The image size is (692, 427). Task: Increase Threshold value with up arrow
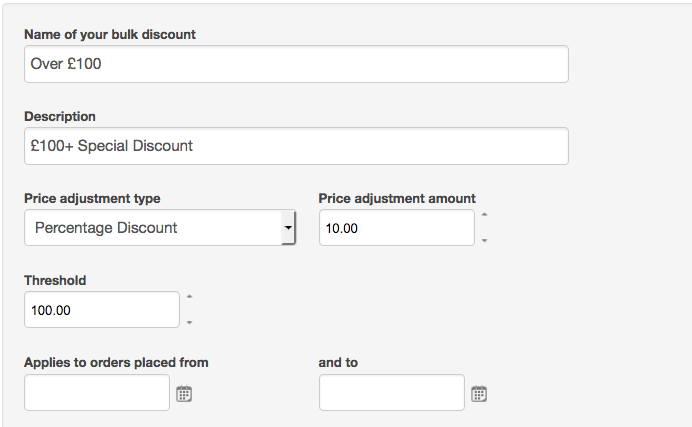(x=189, y=297)
